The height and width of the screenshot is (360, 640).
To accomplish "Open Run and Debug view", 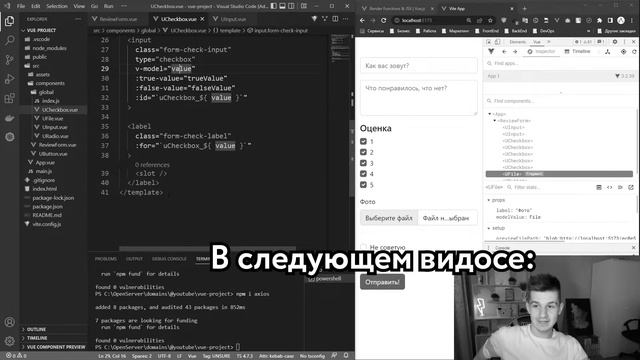I will tap(9, 79).
